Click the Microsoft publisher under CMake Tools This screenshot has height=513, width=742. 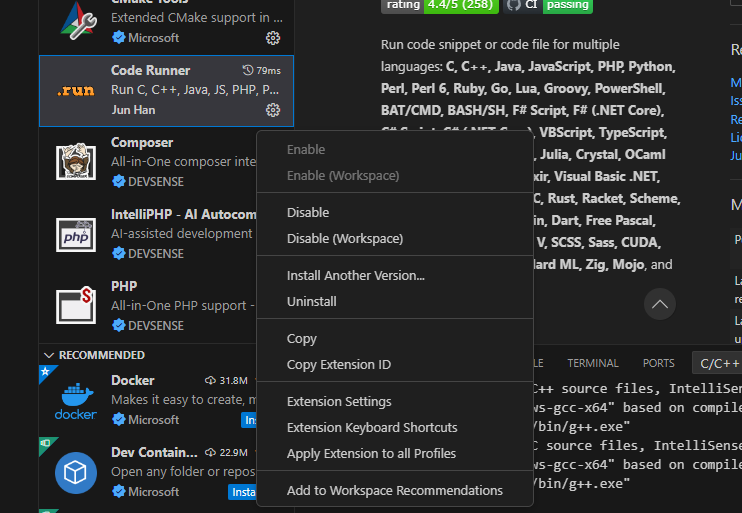point(153,38)
